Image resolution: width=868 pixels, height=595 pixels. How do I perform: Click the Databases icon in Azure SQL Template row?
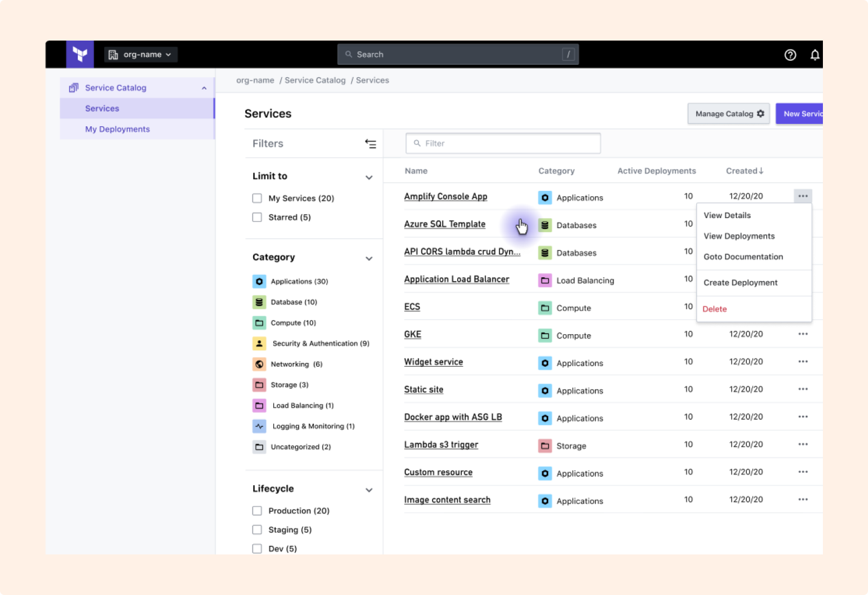545,225
